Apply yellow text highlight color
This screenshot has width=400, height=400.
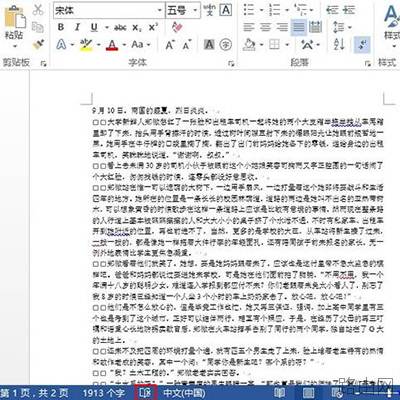pos(86,45)
